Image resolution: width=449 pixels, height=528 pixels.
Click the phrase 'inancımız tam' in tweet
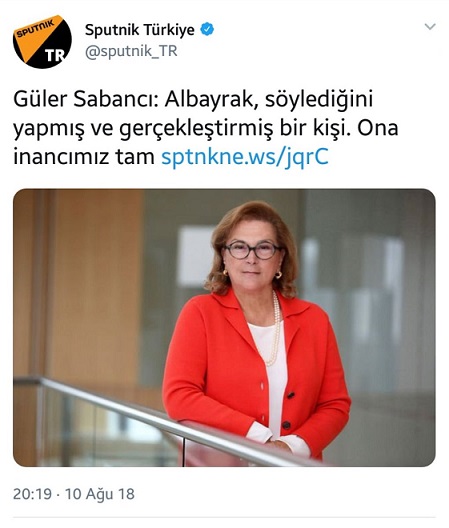[x=84, y=157]
